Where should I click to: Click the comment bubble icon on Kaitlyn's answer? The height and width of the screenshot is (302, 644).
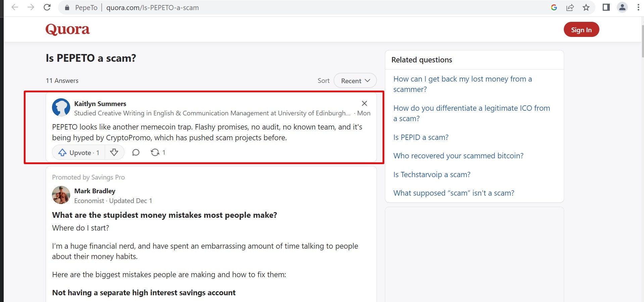[136, 152]
